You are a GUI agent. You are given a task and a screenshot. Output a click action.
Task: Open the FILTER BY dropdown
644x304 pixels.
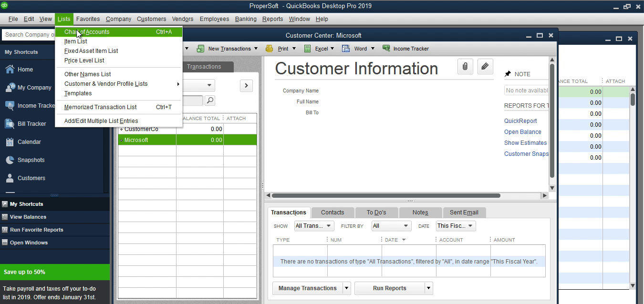coord(391,226)
